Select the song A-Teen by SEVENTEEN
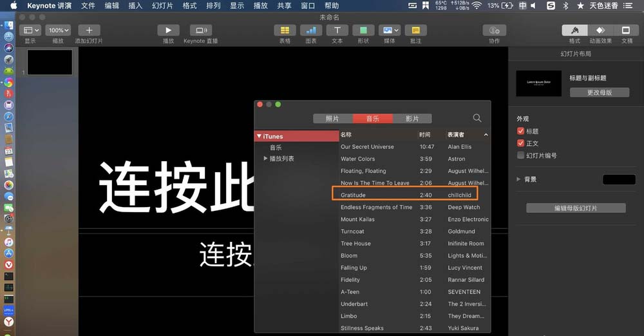 (x=415, y=292)
